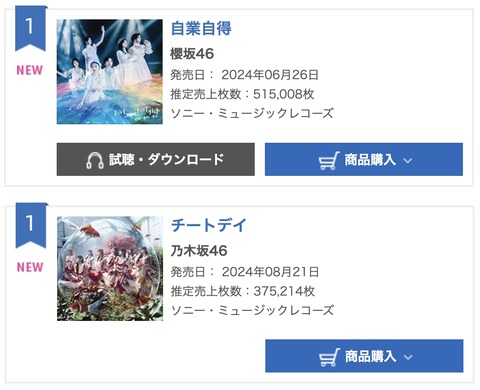Viewport: 480px width, 390px height.
Task: Select the チートデイ fishbowl cover thumbnail
Action: point(110,269)
